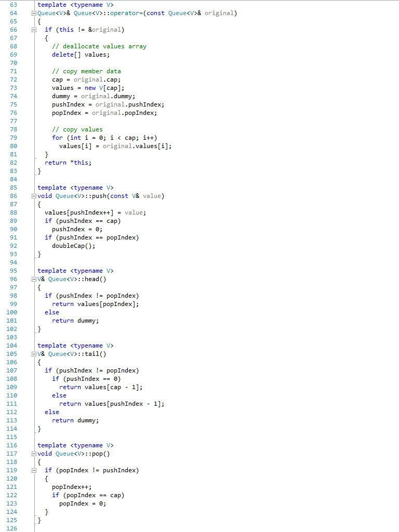This screenshot has height=532, width=399.
Task: Click 'popIndex = original.popIndex;' line
Action: point(104,113)
